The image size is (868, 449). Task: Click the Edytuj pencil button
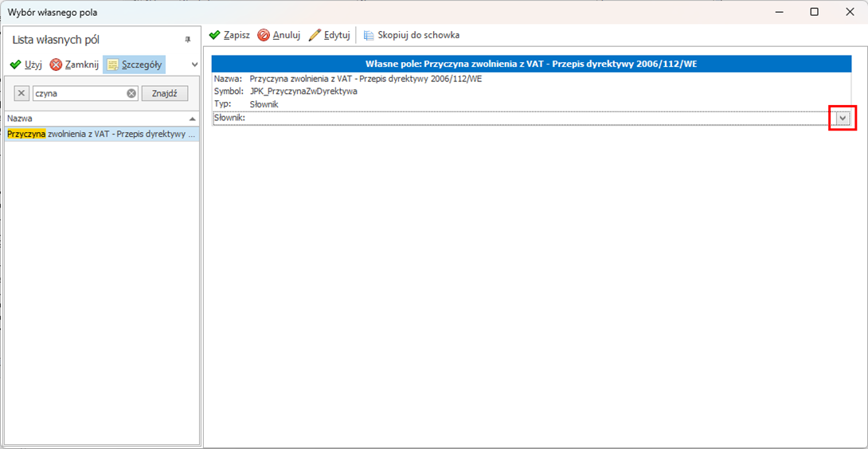click(329, 35)
